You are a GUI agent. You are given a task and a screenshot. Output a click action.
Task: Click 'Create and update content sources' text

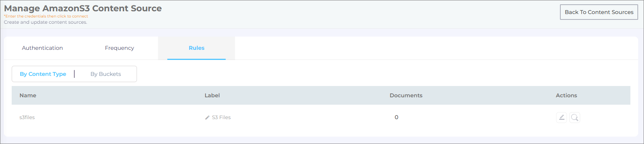pyautogui.click(x=46, y=22)
